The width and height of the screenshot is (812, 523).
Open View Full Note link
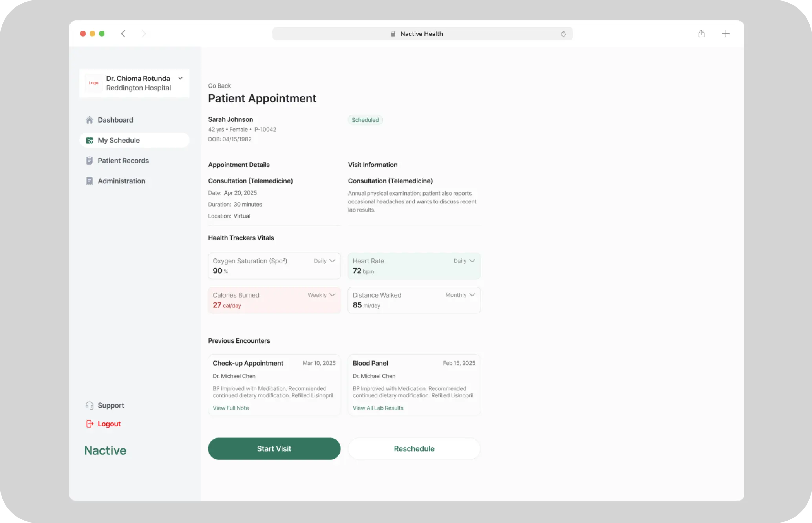231,408
